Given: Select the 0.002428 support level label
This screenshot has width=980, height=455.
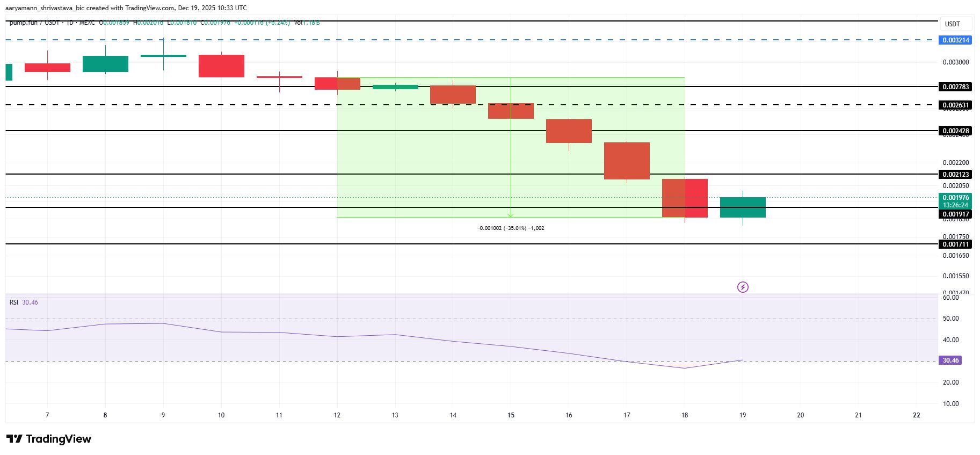Looking at the screenshot, I should coord(956,131).
